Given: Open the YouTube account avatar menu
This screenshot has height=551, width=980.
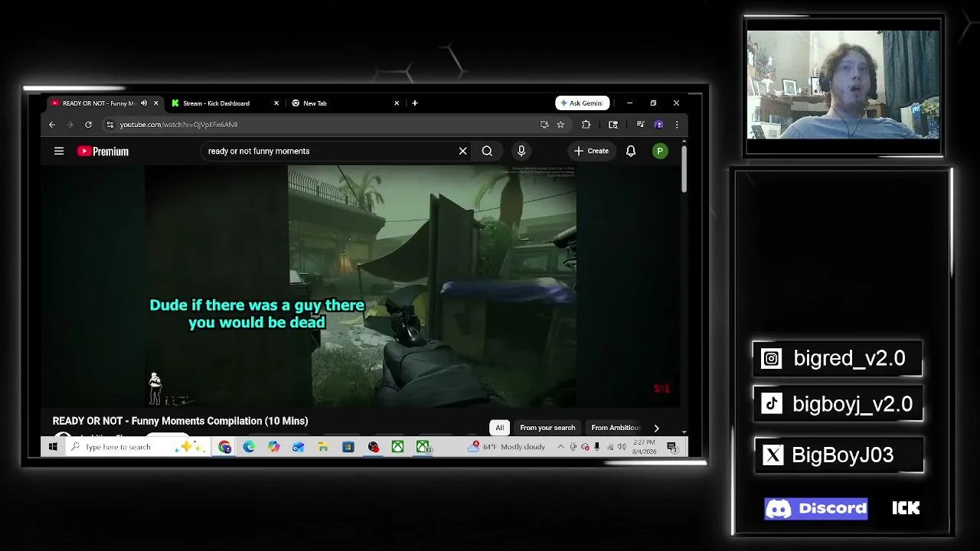Looking at the screenshot, I should pos(660,152).
